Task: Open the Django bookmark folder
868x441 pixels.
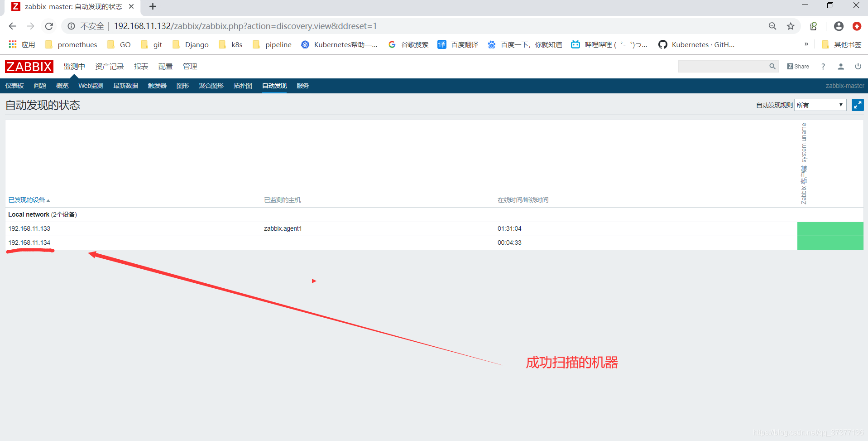Action: [191, 44]
